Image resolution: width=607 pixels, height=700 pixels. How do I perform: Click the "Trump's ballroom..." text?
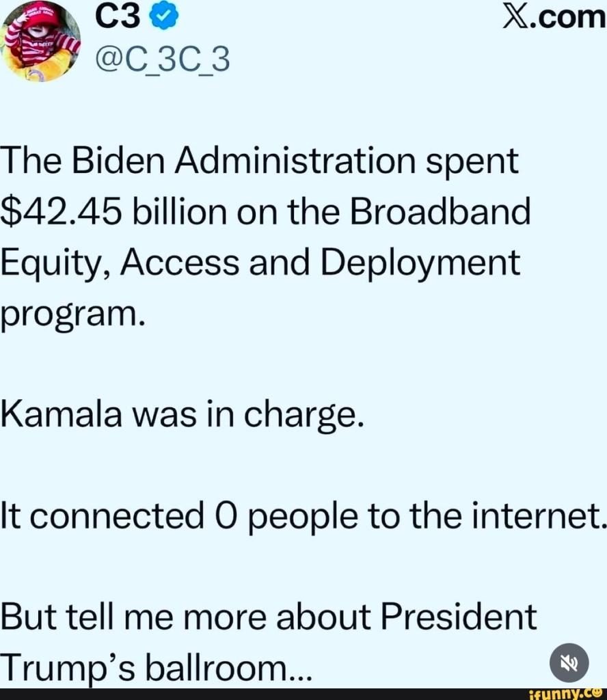click(157, 666)
